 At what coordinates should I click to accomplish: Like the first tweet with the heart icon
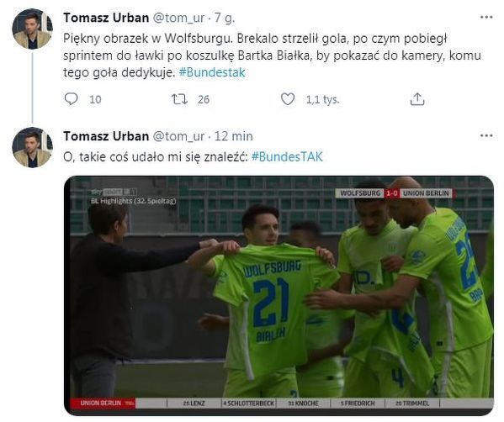[288, 99]
